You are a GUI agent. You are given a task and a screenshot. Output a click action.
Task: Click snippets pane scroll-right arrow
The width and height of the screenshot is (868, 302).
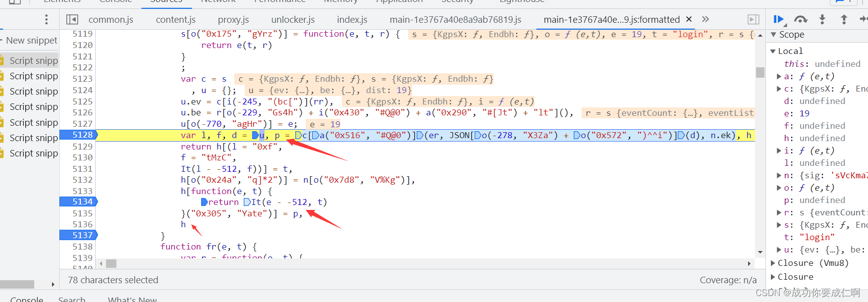pos(53,284)
